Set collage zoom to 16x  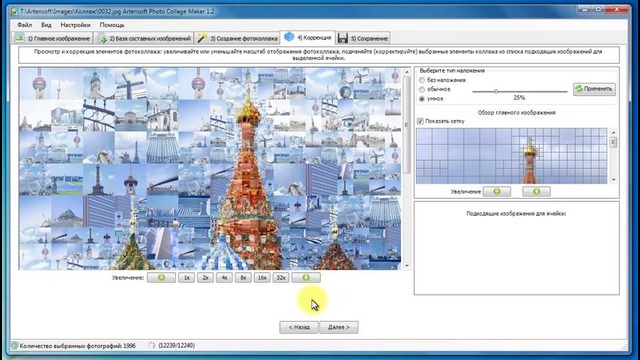point(262,278)
